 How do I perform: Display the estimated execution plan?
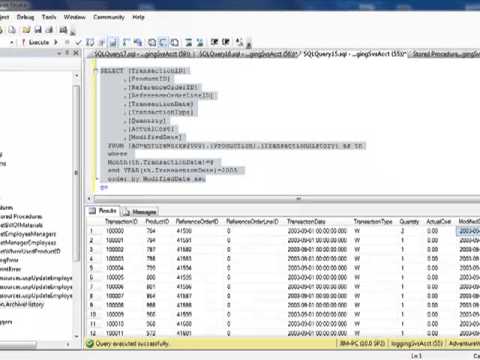pyautogui.click(x=90, y=42)
